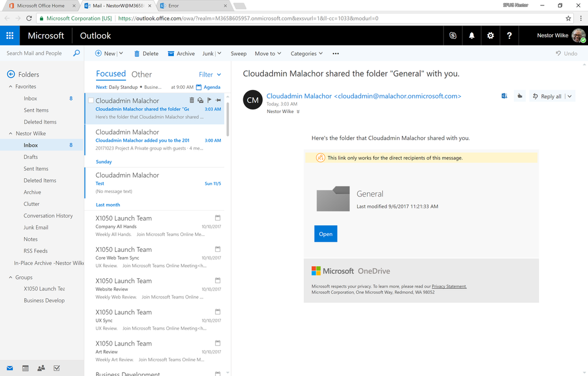Open the Agenda link
Viewport: 588px width, 376px height.
click(x=209, y=87)
